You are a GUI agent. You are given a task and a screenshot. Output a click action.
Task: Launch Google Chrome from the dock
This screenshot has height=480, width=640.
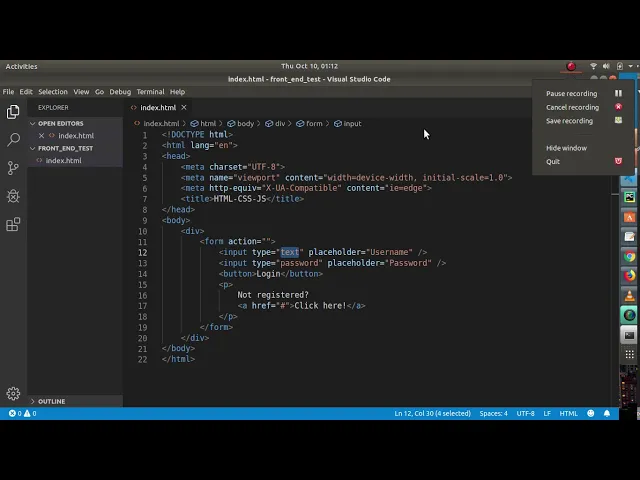coord(629,256)
